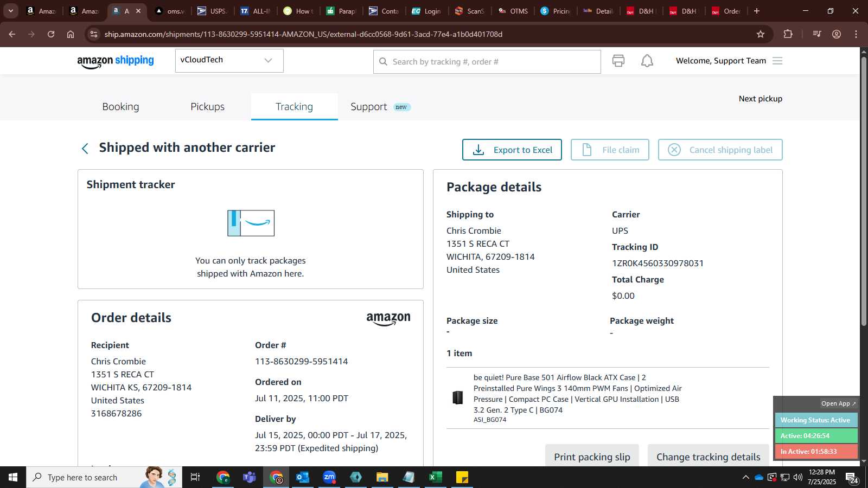Open the notifications bell
This screenshot has width=868, height=488.
[x=647, y=61]
